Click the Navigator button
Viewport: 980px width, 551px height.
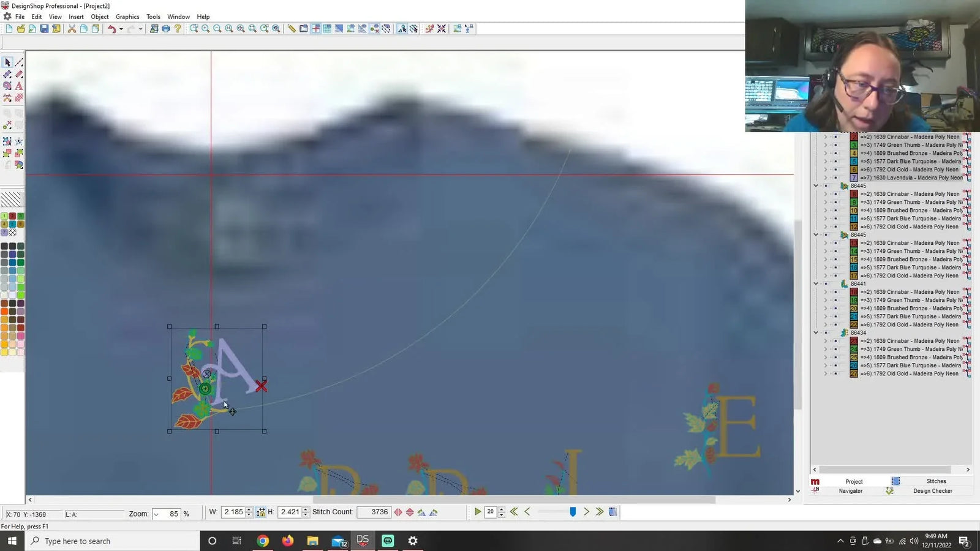click(x=852, y=491)
